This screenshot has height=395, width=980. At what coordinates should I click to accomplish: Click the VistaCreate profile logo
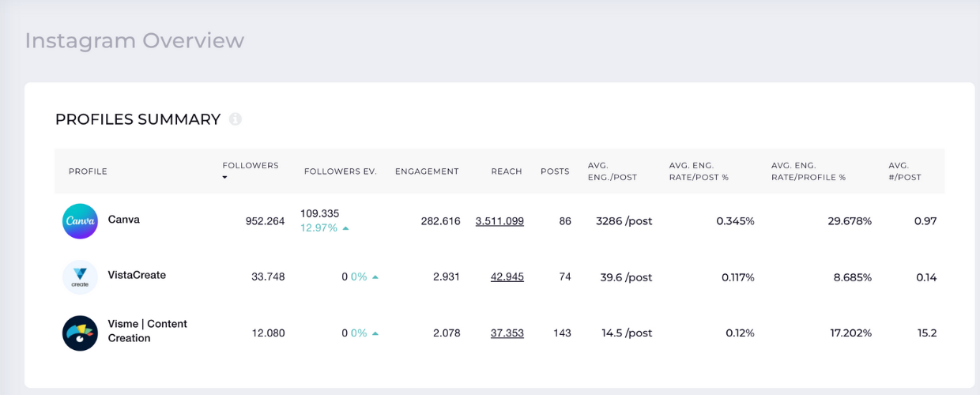[x=80, y=277]
